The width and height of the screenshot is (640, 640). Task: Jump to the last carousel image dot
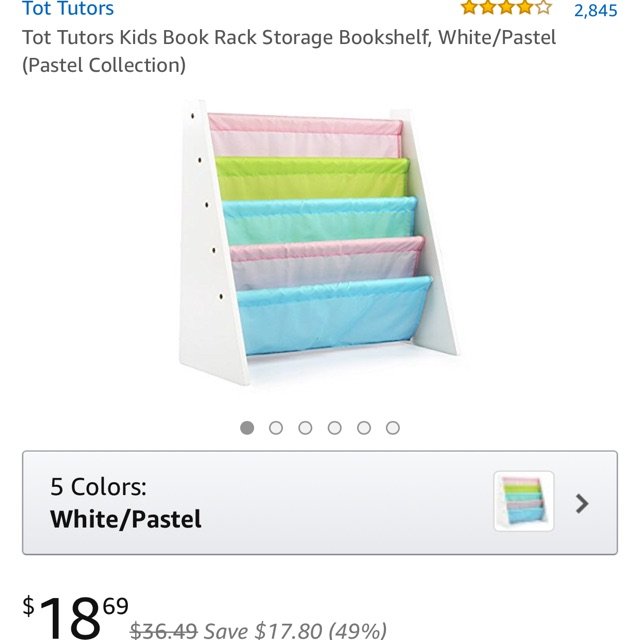click(x=393, y=428)
